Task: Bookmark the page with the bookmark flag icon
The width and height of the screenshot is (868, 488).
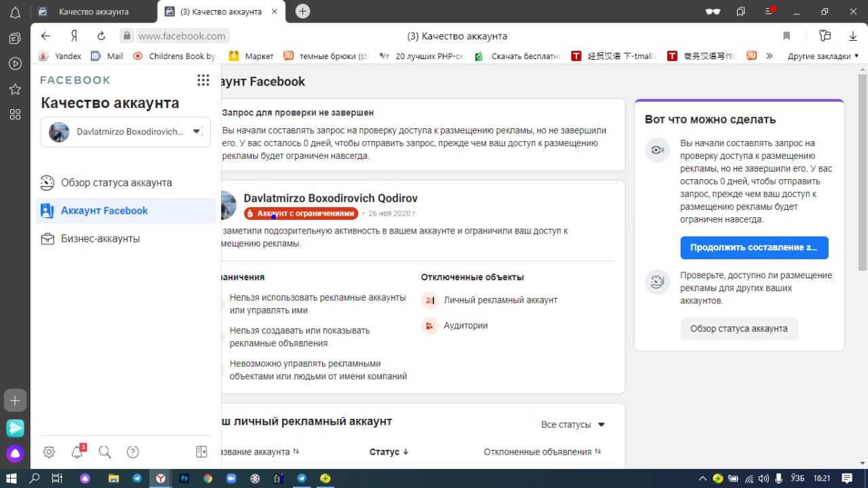Action: pos(787,36)
